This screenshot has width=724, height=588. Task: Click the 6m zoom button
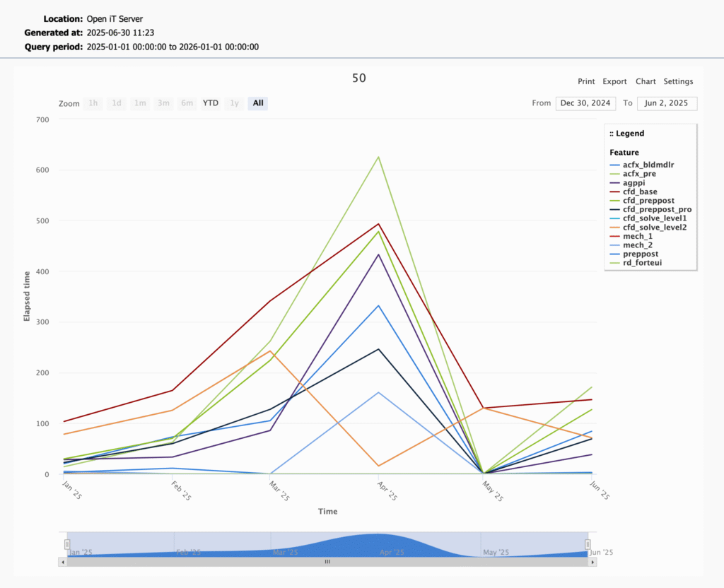click(187, 103)
